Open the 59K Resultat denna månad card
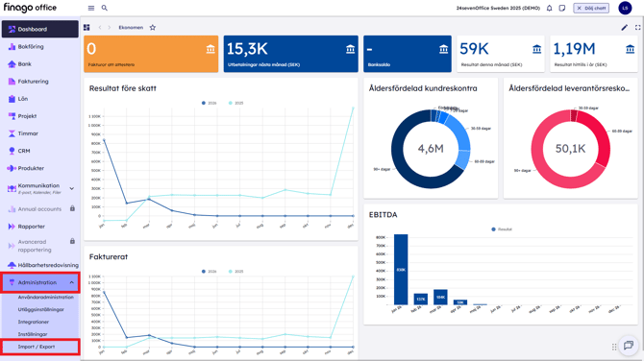Image resolution: width=644 pixels, height=361 pixels. tap(501, 54)
